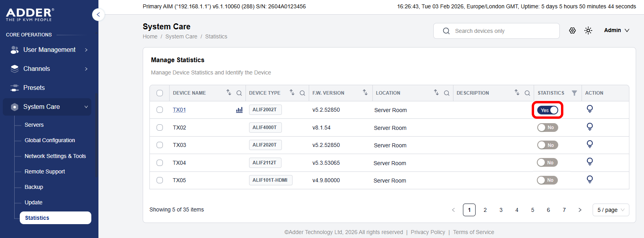
Task: Open the Admin user dropdown
Action: [x=616, y=30]
